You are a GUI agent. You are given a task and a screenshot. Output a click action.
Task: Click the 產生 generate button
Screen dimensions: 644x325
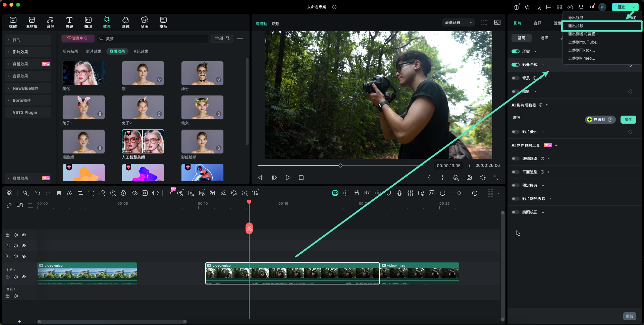[x=628, y=120]
